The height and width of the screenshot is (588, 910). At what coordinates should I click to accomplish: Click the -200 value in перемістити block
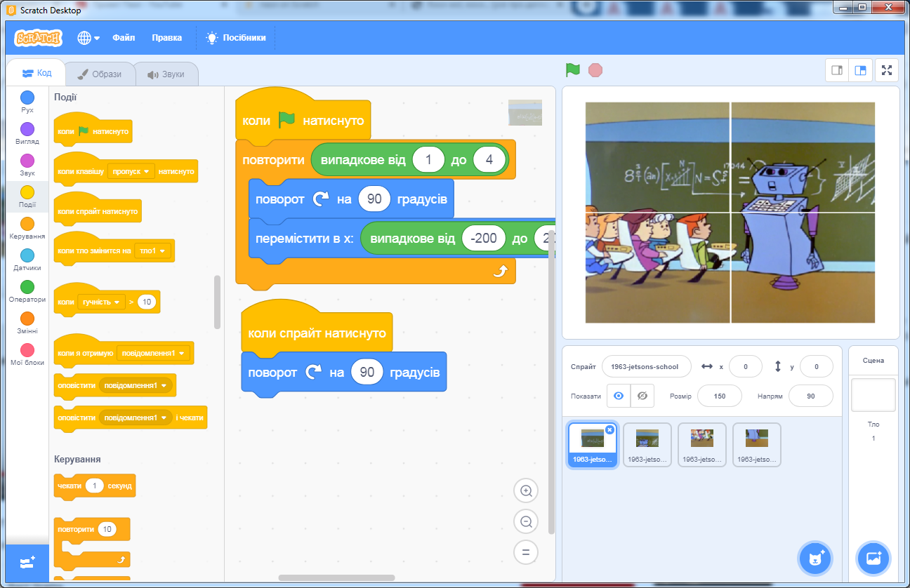tap(484, 239)
